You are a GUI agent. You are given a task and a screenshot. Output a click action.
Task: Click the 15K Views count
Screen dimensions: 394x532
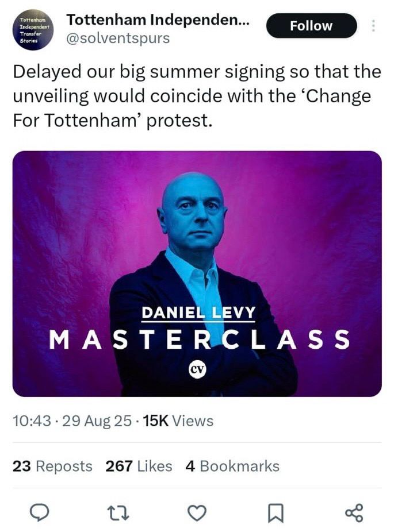pyautogui.click(x=181, y=421)
